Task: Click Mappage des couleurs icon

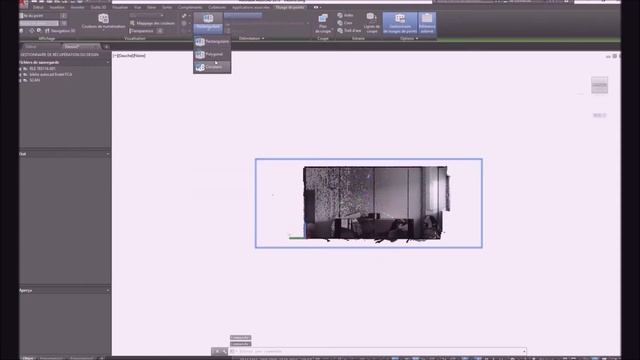Action: click(132, 23)
